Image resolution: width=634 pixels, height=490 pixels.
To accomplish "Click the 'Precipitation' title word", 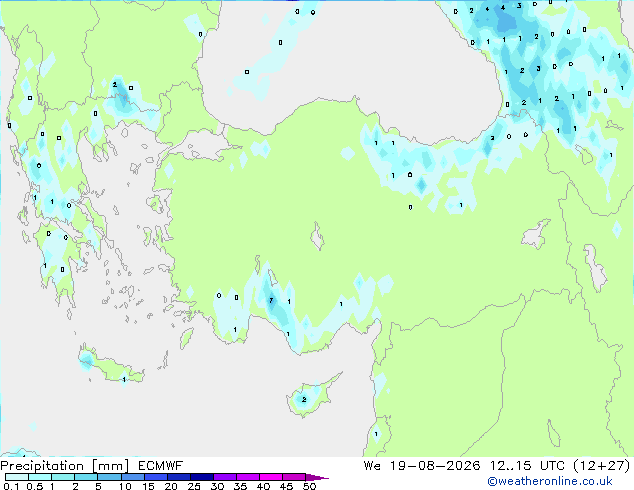I will 42,466.
